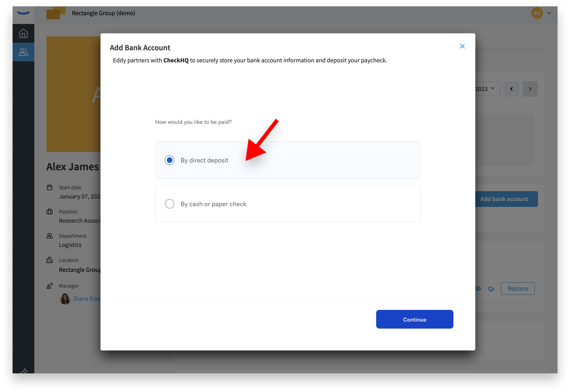The width and height of the screenshot is (570, 392).
Task: Click the 'How would you like to be paid?' text
Action: (193, 122)
